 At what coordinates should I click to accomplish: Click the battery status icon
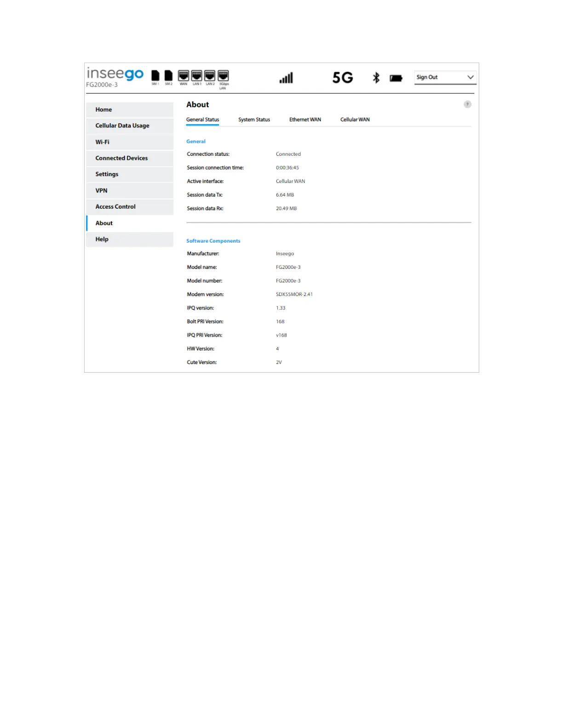click(396, 79)
